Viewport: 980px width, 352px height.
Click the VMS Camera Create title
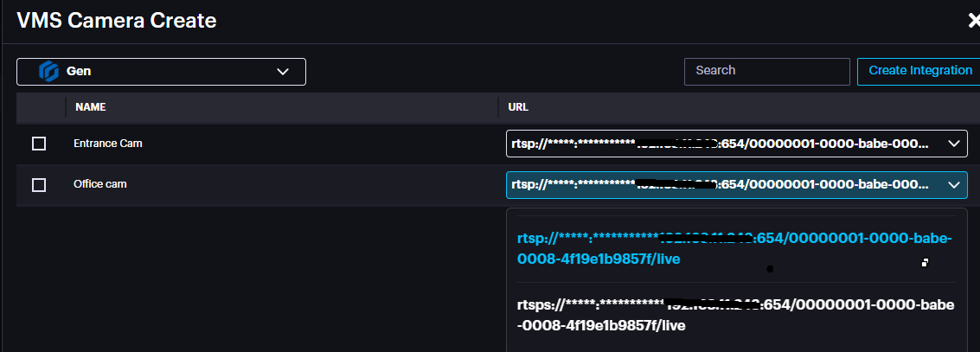point(117,21)
